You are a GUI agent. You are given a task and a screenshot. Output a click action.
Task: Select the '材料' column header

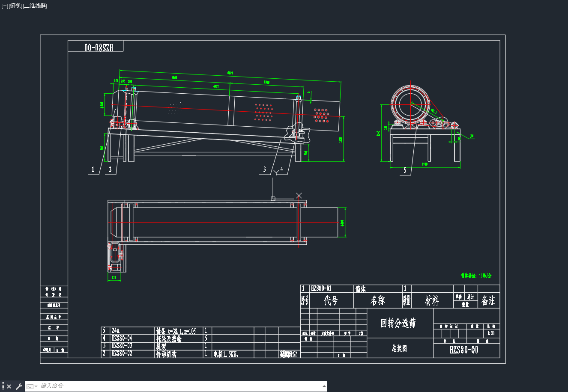click(432, 301)
